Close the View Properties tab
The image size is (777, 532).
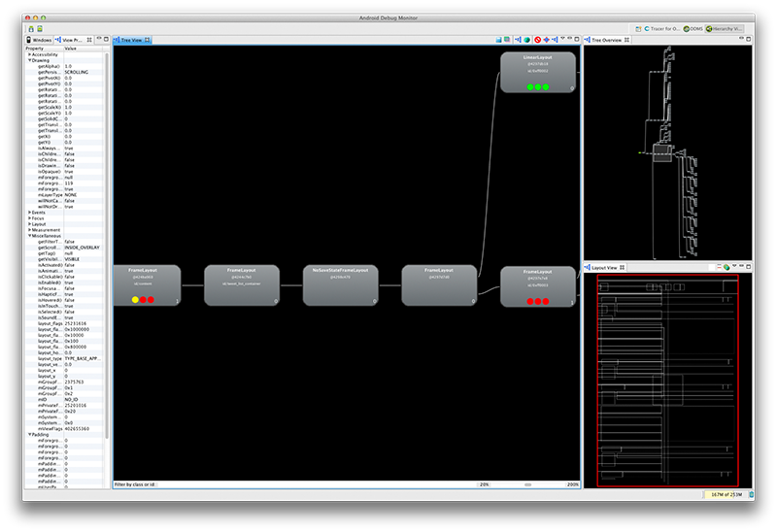89,40
